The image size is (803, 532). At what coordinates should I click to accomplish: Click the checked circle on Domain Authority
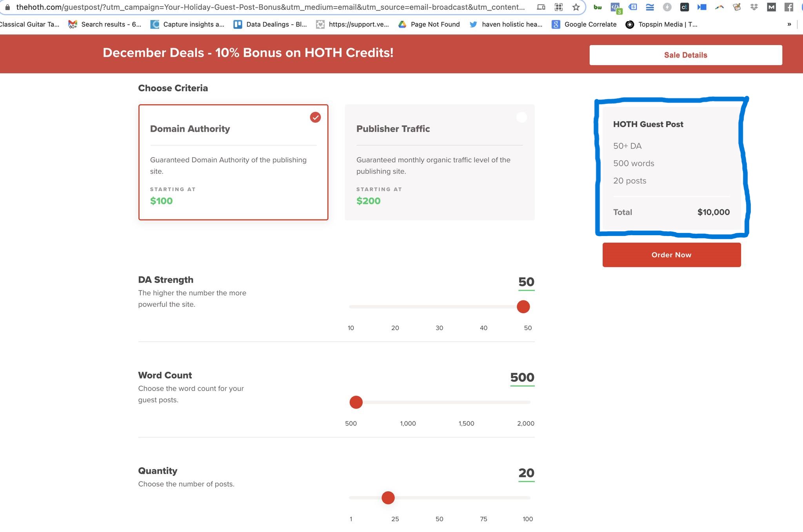pyautogui.click(x=315, y=117)
